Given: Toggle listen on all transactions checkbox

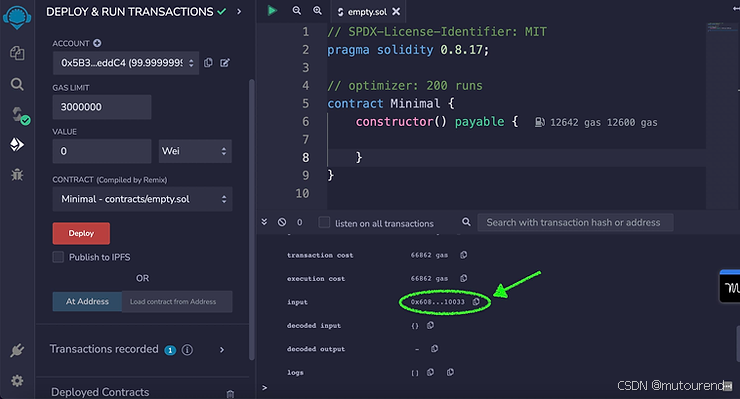Looking at the screenshot, I should point(324,222).
